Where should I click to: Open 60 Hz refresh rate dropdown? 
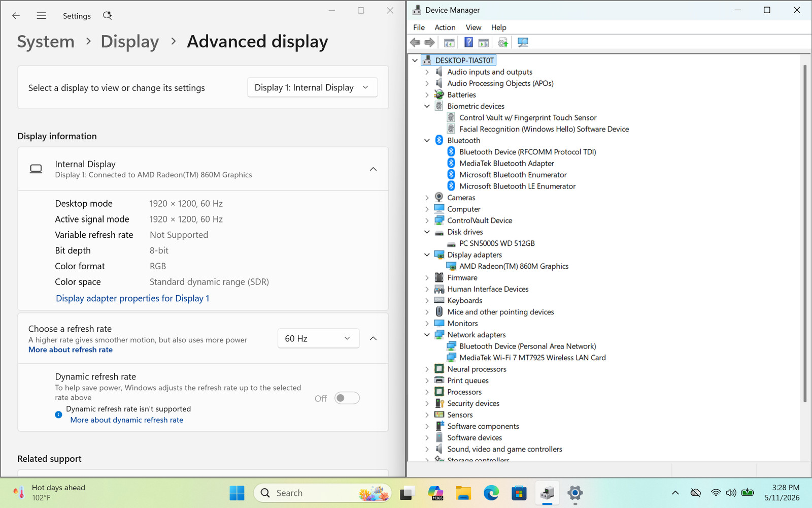318,338
